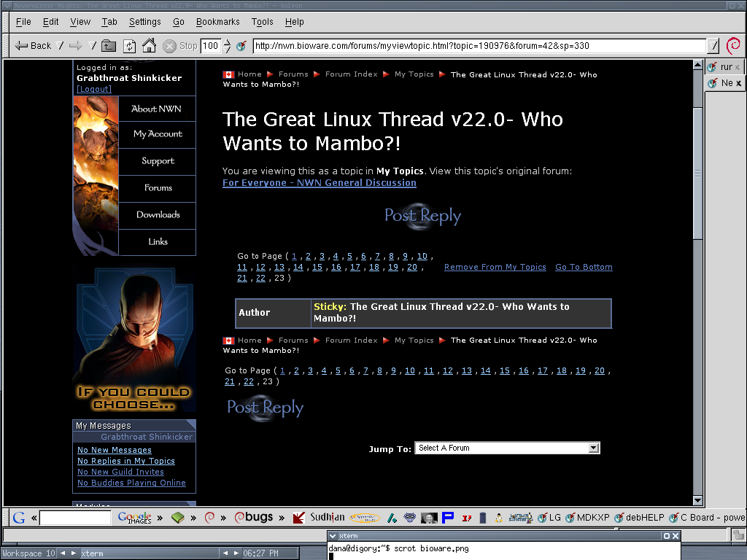
Task: Go to the Home page icon
Action: (149, 46)
